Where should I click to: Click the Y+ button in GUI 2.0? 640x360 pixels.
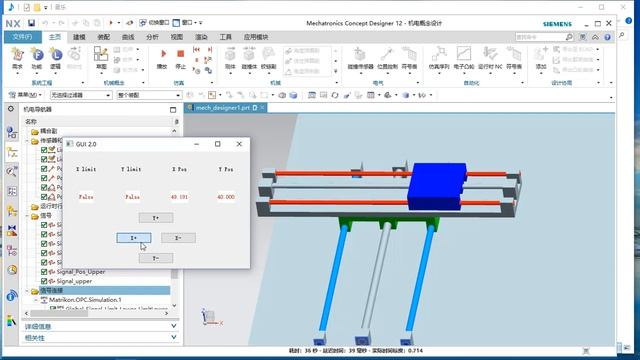(156, 218)
